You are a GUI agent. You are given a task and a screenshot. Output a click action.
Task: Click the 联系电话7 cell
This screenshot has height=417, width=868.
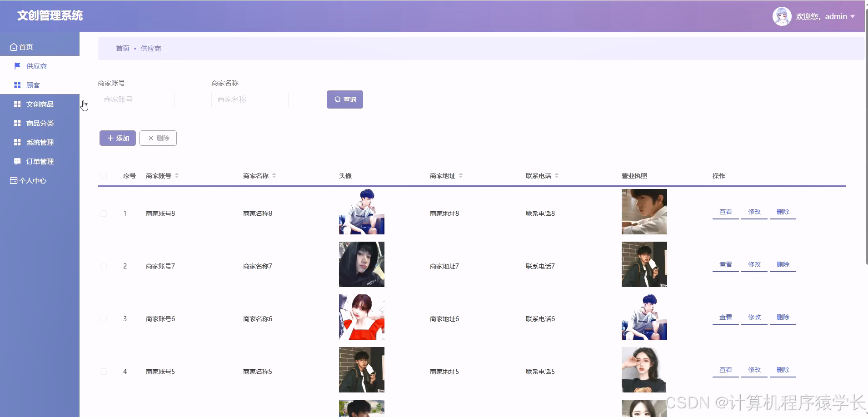(x=540, y=266)
